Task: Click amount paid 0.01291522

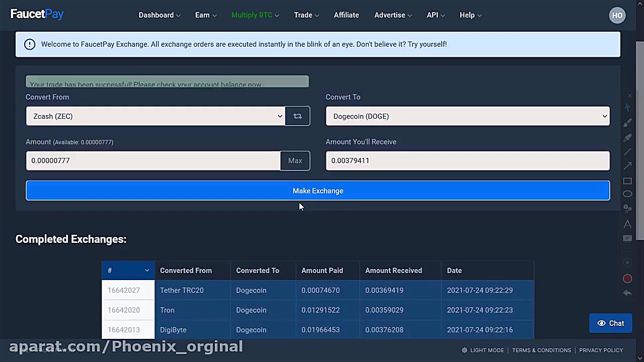Action: pos(320,310)
